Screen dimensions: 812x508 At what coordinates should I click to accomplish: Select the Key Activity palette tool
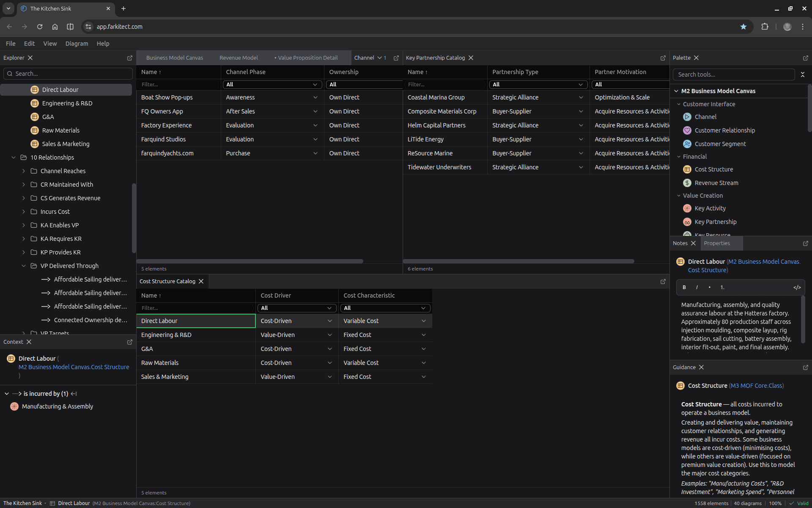tap(704, 208)
